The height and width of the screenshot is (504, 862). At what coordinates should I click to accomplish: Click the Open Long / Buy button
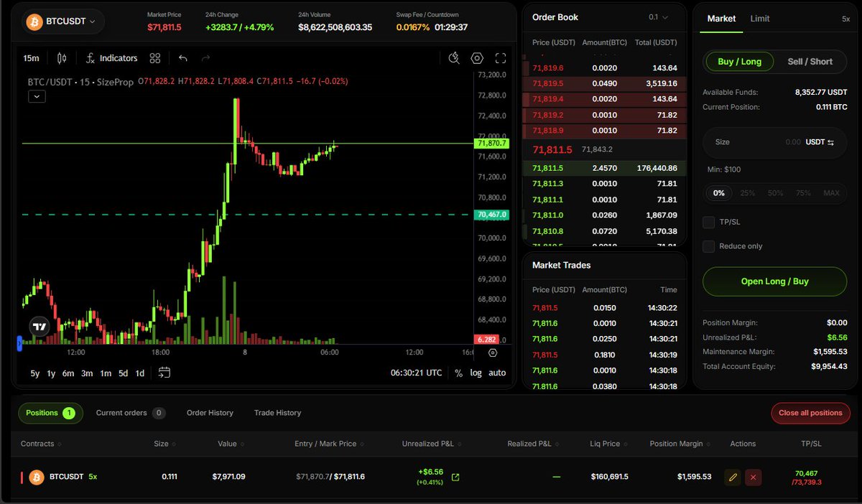click(x=775, y=281)
